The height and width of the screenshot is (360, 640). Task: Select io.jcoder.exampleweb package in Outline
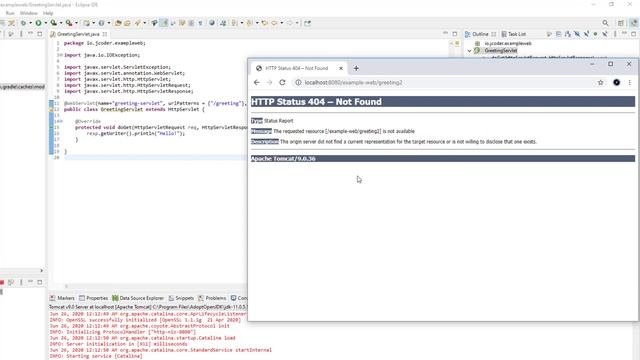coord(508,43)
